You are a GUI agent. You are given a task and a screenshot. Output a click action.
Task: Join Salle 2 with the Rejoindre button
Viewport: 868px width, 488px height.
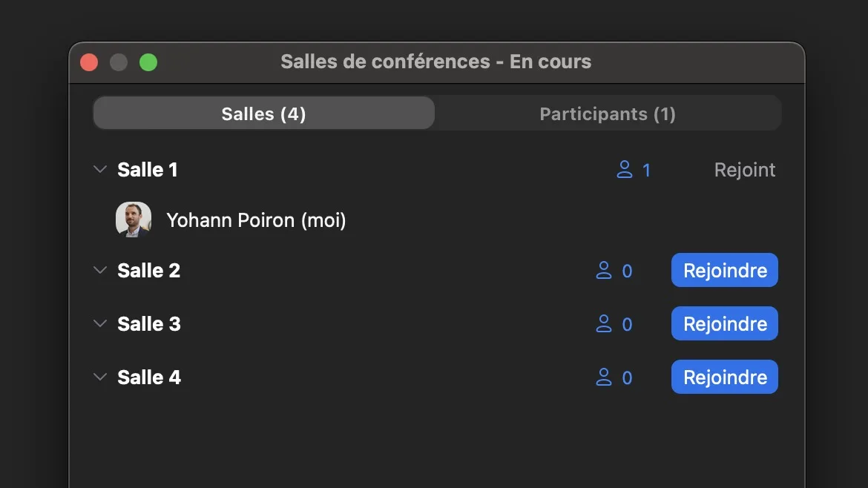[x=725, y=271]
